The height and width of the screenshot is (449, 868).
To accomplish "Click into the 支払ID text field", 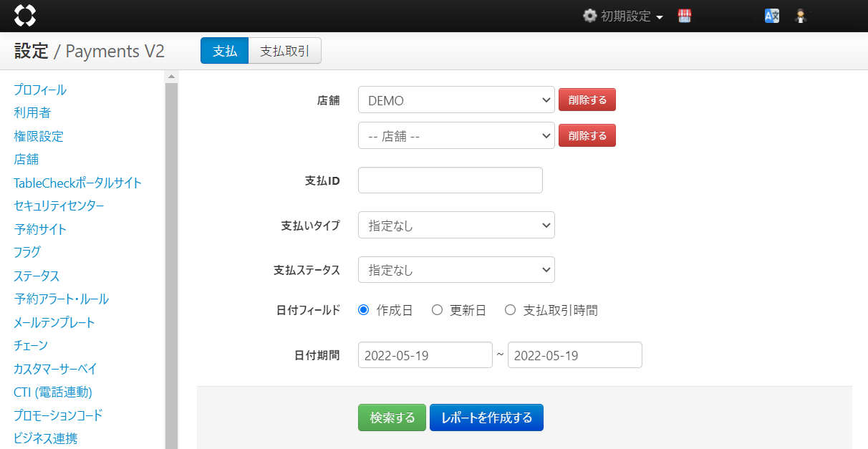I will (450, 180).
